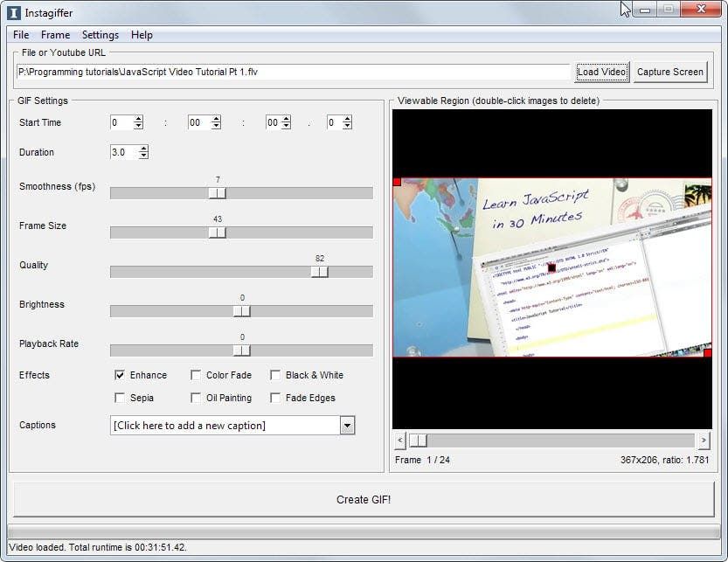Click the frame scrollbar right arrow

704,441
